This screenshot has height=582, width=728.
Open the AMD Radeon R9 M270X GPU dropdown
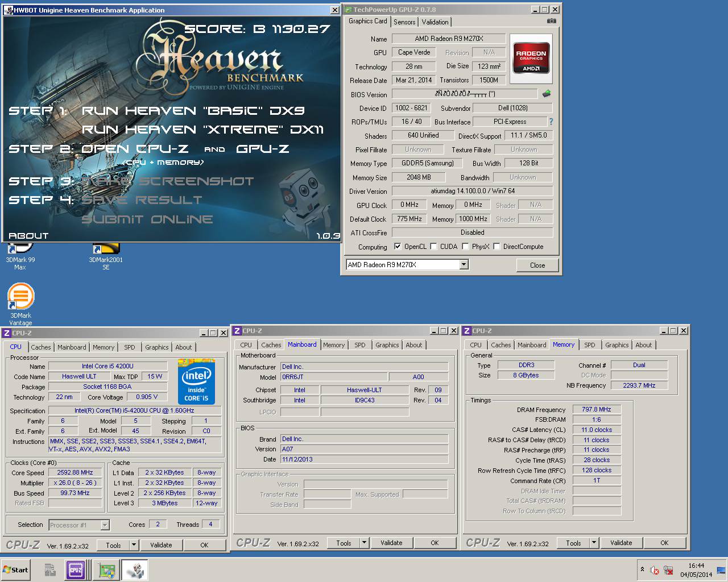coord(464,264)
